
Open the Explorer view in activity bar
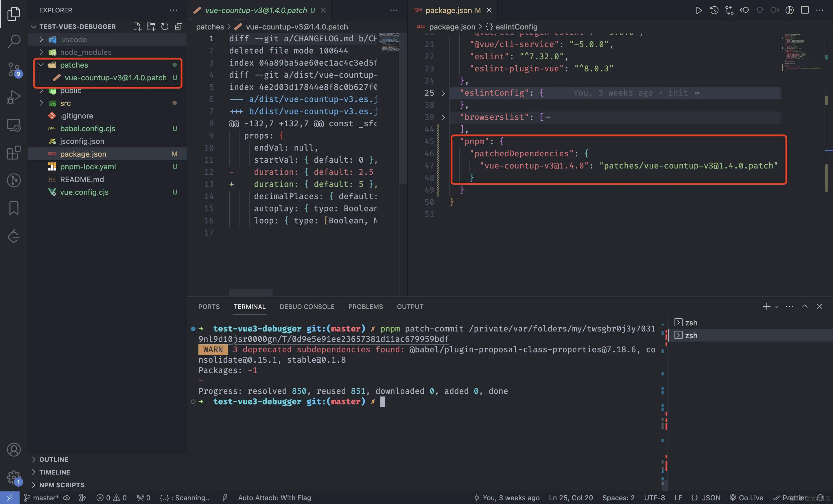pyautogui.click(x=14, y=14)
